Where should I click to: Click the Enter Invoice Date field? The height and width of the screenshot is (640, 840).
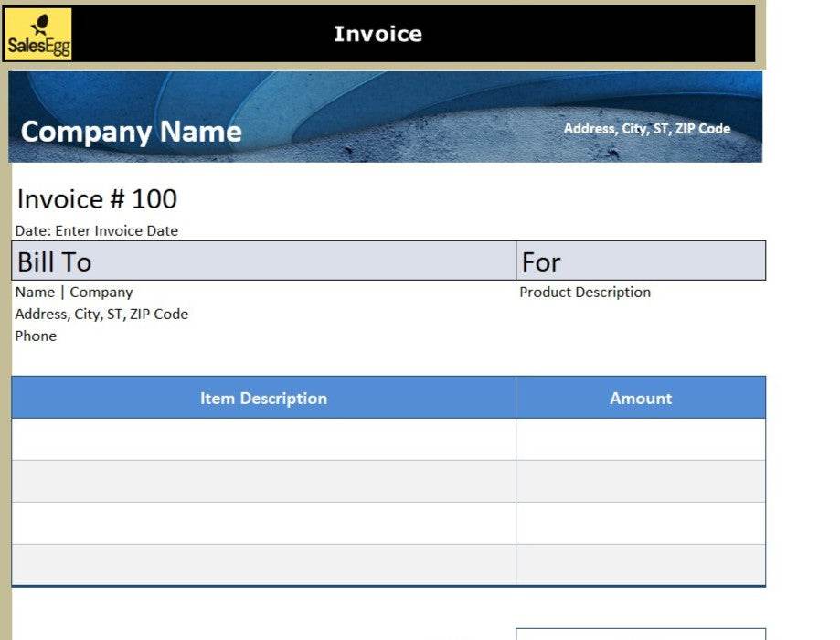pyautogui.click(x=116, y=231)
